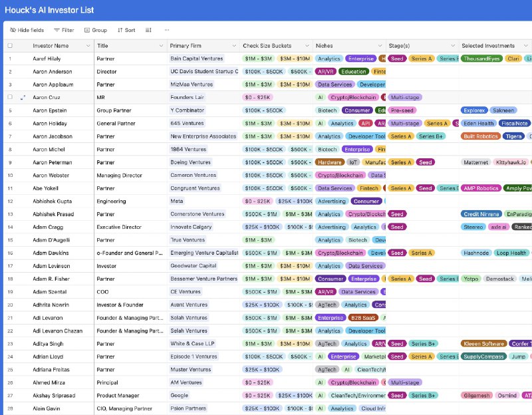Image resolution: width=532 pixels, height=415 pixels.
Task: Open Stage(s) column dropdown arrow
Action: point(453,45)
